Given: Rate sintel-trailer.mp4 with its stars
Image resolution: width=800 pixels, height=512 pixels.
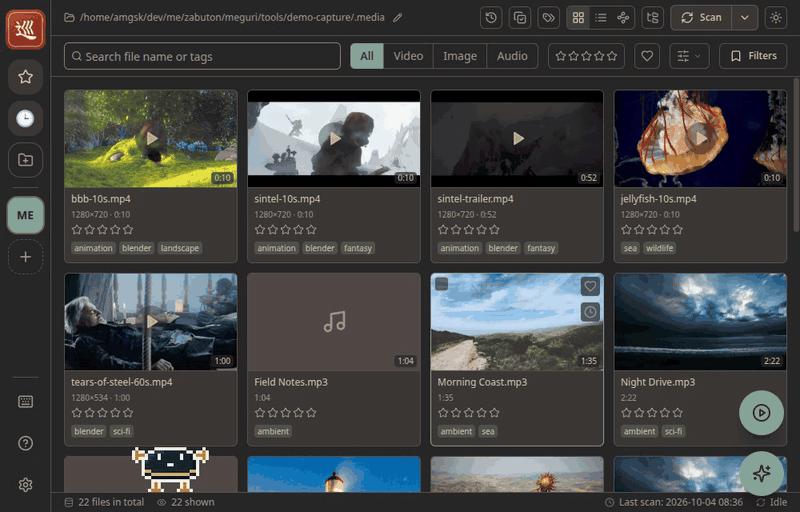Looking at the screenshot, I should coord(469,229).
